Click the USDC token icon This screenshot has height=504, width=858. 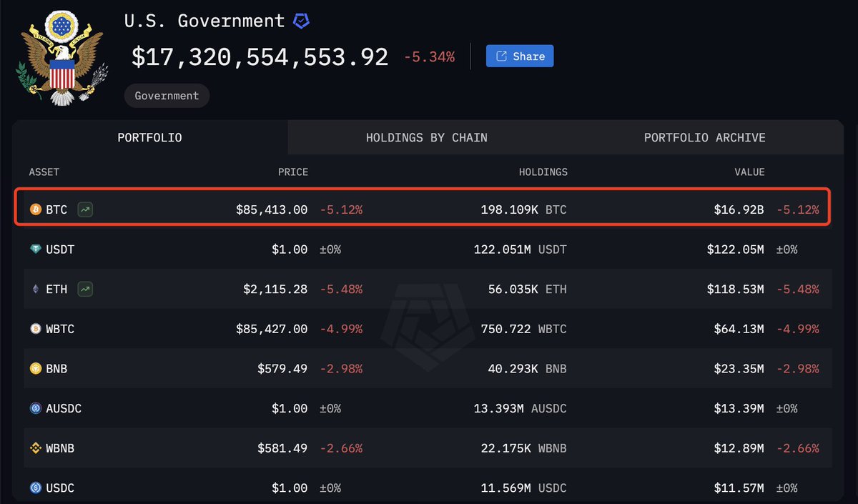pos(36,488)
